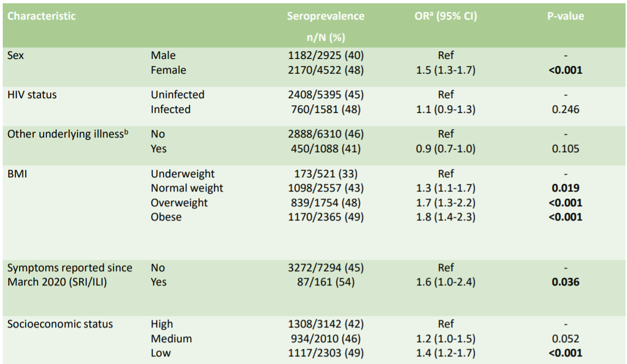The image size is (627, 364).
Task: Click the Characteristic column header
Action: (x=41, y=16)
